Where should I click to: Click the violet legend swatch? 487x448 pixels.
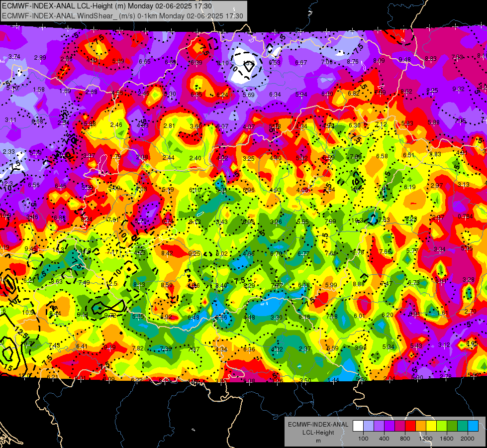[x=390, y=426]
